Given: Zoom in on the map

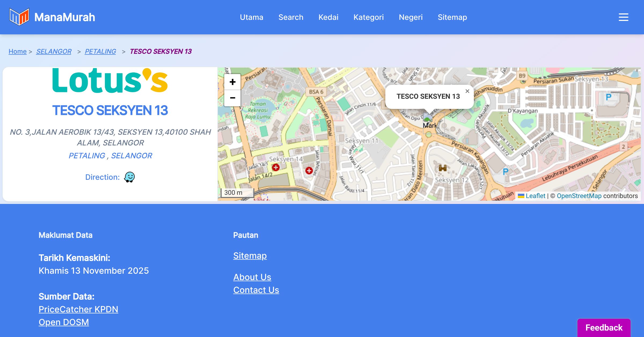Looking at the screenshot, I should [x=232, y=82].
